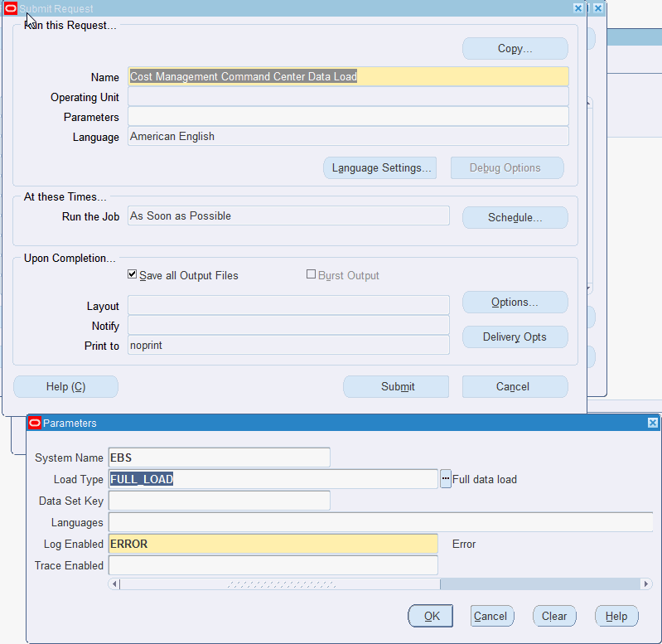Confirm parameters with OK
Image resolution: width=662 pixels, height=644 pixels.
pyautogui.click(x=431, y=616)
